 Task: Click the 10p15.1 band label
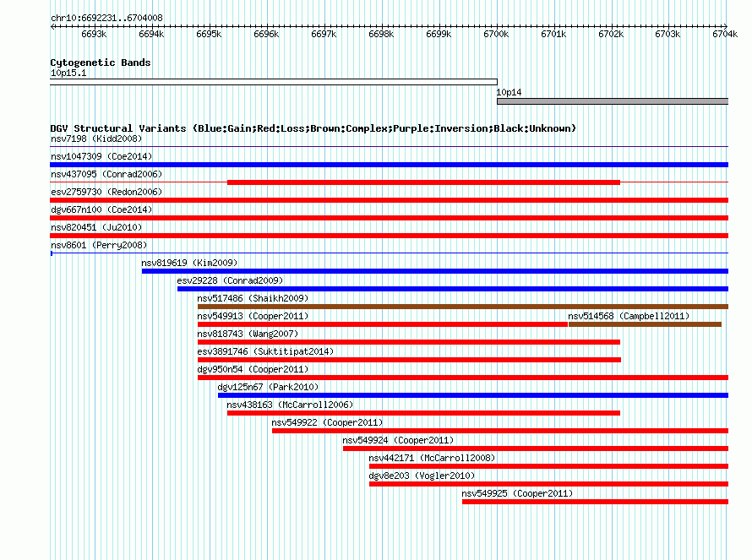(x=68, y=73)
